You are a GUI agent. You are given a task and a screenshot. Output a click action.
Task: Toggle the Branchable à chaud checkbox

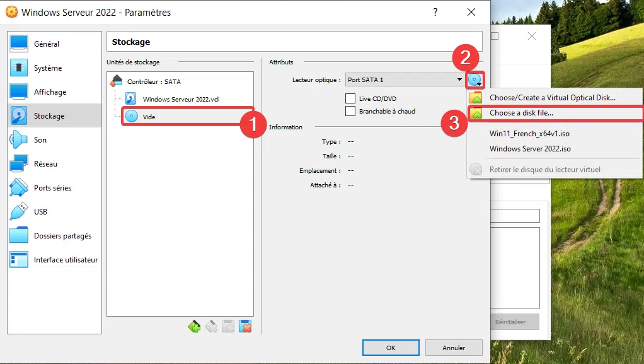coord(350,112)
